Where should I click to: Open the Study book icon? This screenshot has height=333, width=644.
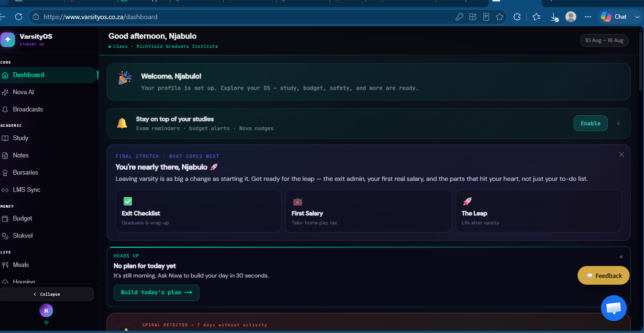point(5,138)
